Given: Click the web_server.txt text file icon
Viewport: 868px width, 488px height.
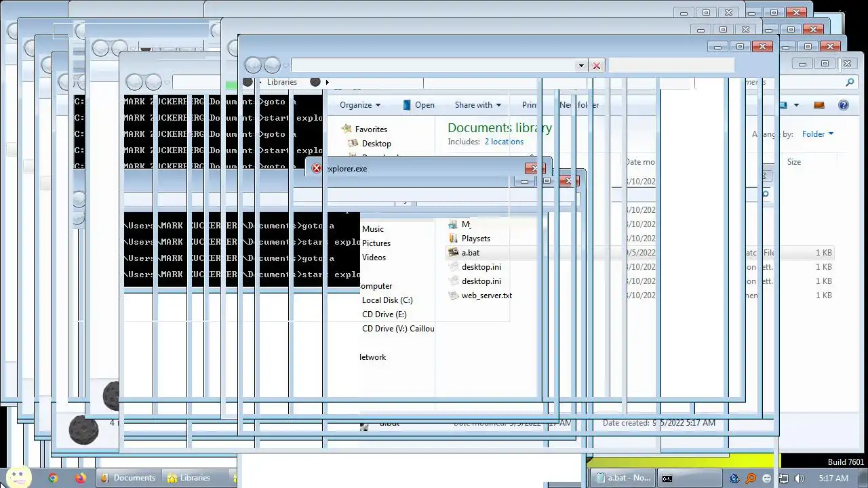Looking at the screenshot, I should pos(454,296).
